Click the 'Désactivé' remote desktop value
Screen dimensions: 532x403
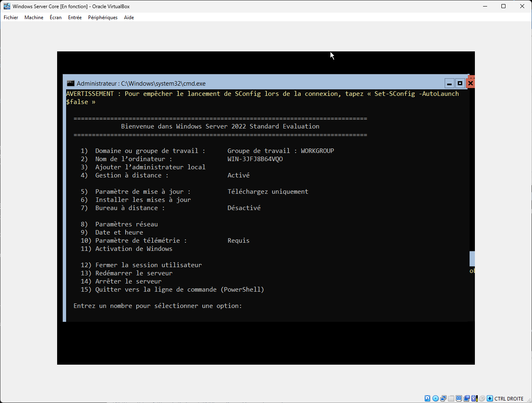pyautogui.click(x=244, y=208)
